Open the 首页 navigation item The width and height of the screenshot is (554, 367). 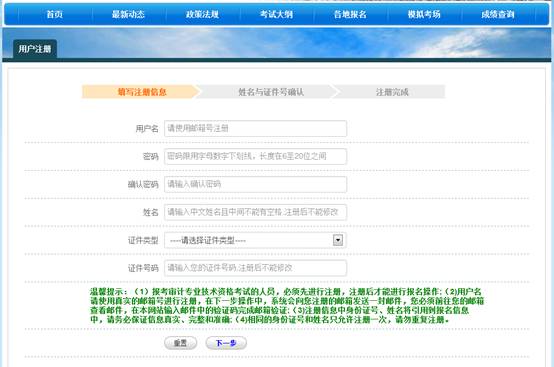click(x=55, y=14)
